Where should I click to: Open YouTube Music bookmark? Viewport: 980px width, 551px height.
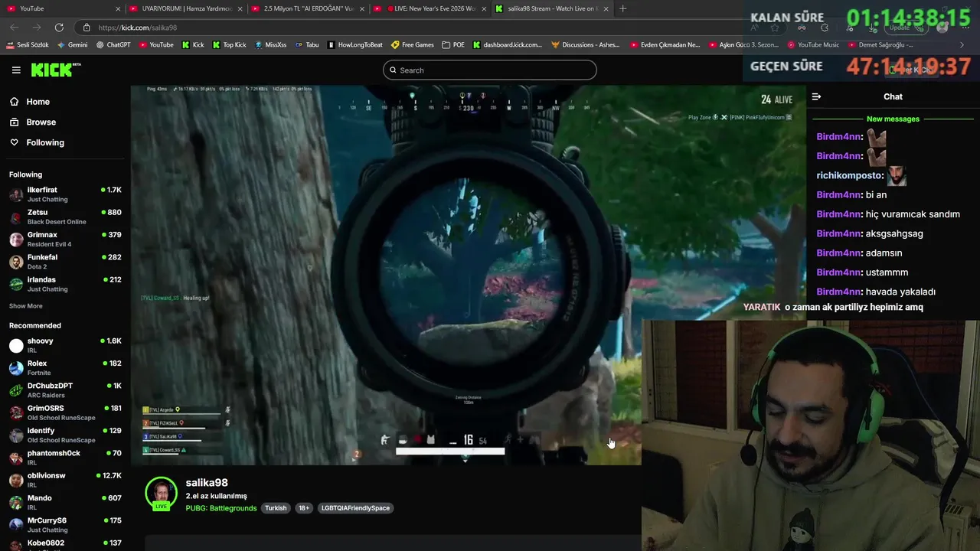tap(813, 45)
